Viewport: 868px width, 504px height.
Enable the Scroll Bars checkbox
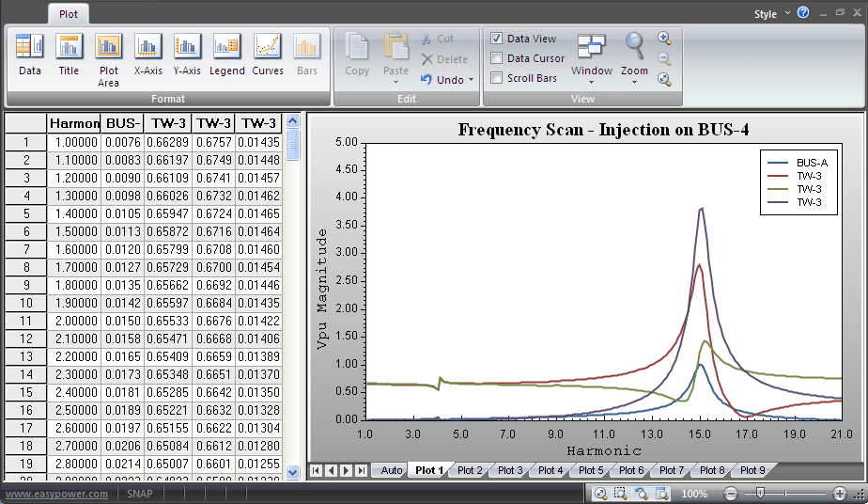coord(497,78)
